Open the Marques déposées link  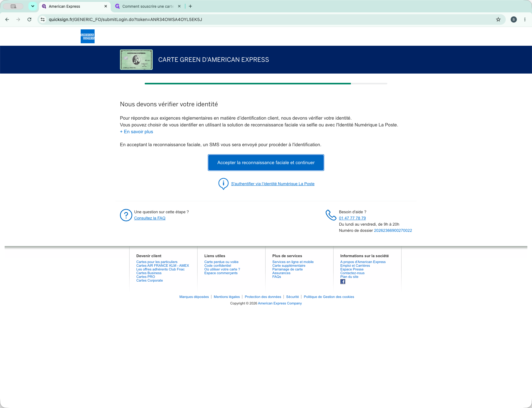tap(194, 297)
